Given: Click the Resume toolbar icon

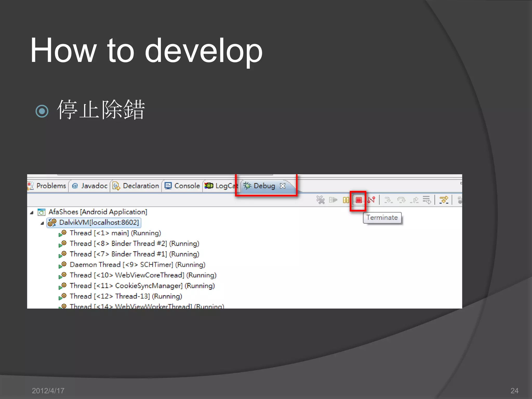Looking at the screenshot, I should click(333, 200).
